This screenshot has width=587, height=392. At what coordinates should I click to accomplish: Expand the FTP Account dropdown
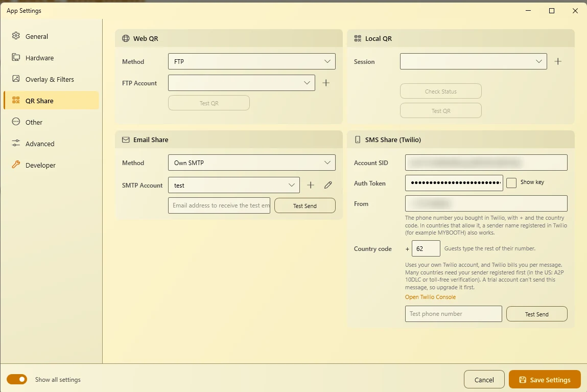tap(242, 83)
